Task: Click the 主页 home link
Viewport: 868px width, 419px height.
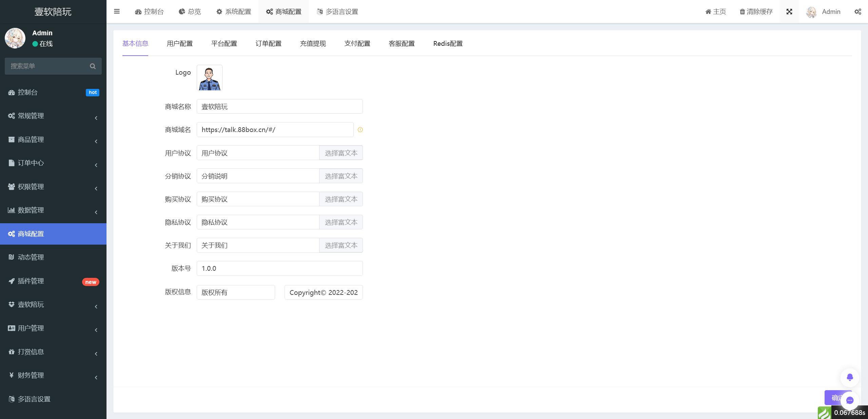Action: click(x=716, y=12)
